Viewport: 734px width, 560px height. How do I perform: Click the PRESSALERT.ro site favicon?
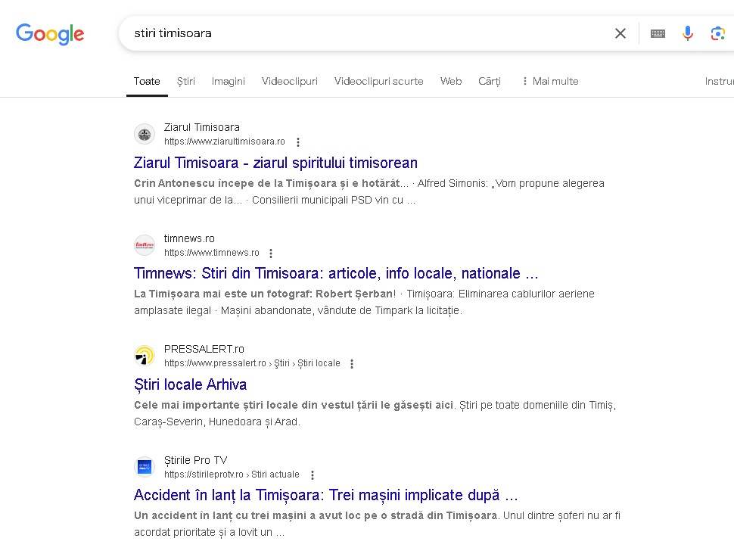click(x=145, y=356)
